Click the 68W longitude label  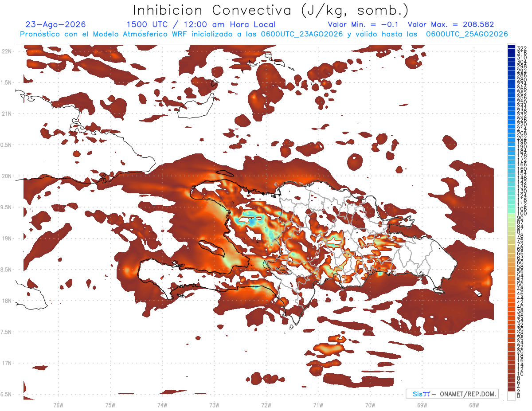[474, 405]
